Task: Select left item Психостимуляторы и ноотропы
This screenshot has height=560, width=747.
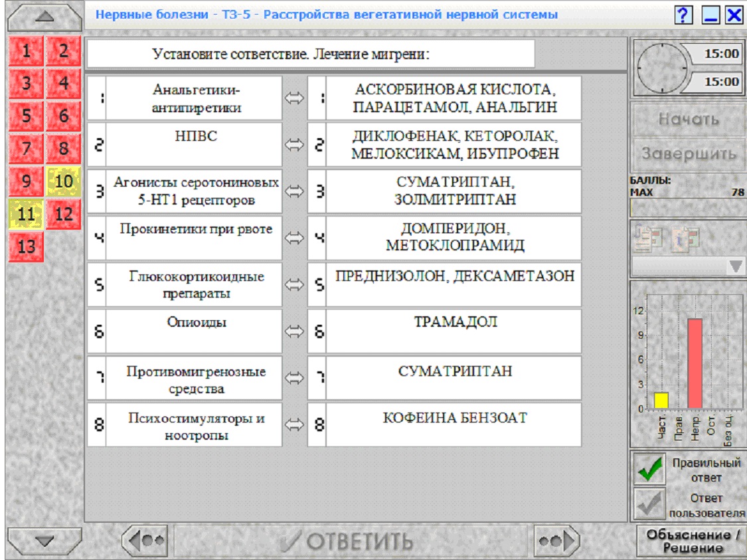Action: tap(185, 424)
